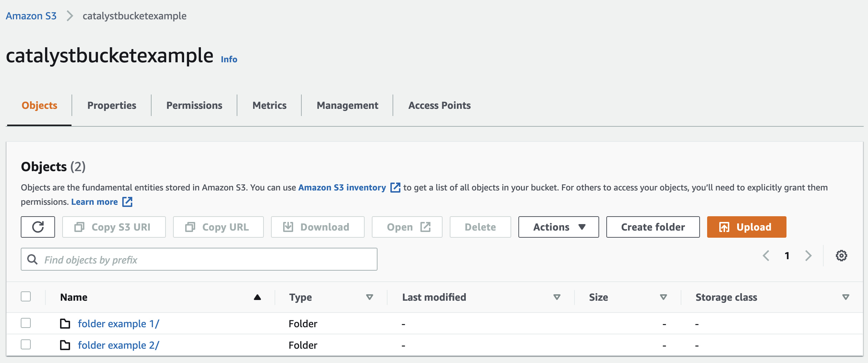
Task: Open the folder example 1/ link
Action: tap(118, 324)
